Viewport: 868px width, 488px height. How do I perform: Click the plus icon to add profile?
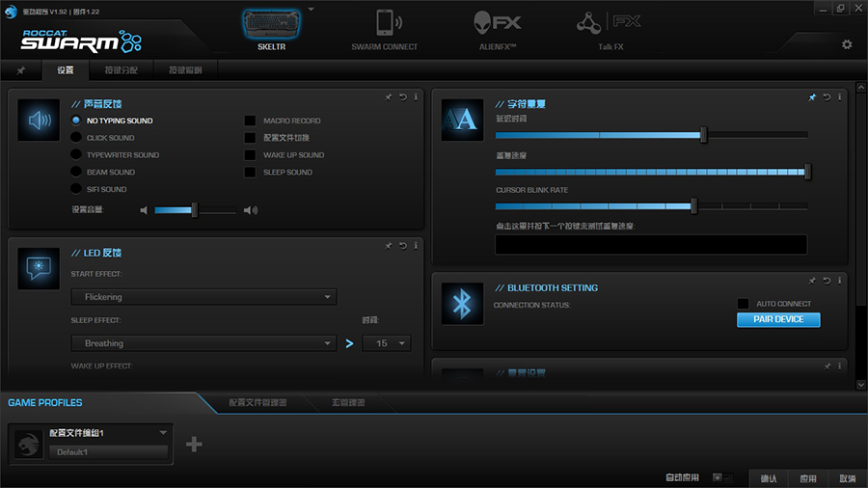(194, 444)
